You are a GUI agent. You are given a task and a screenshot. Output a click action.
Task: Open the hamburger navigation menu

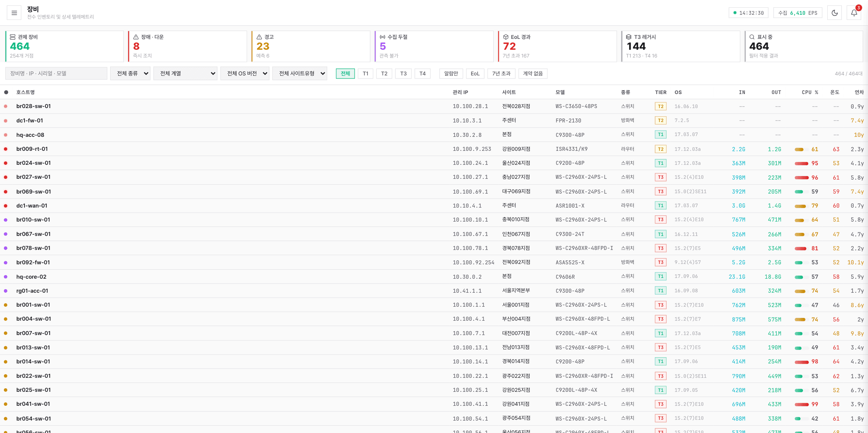14,13
